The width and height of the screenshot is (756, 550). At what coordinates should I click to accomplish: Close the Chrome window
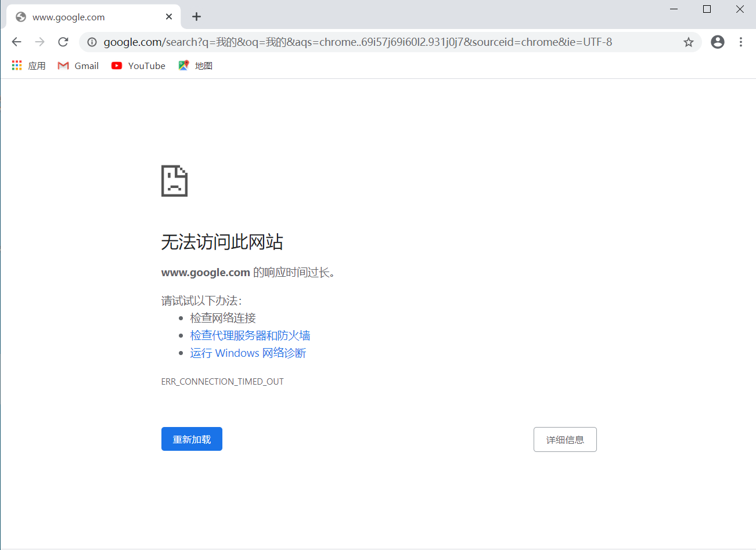740,9
